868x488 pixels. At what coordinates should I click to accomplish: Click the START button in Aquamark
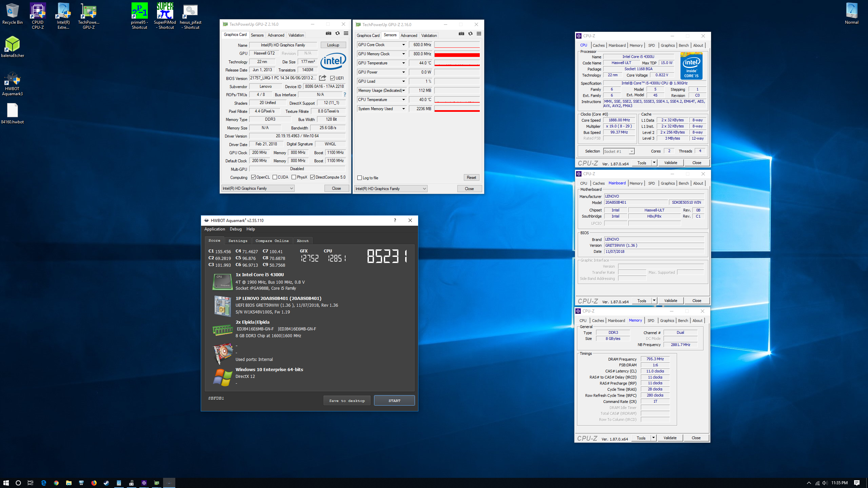coord(394,401)
